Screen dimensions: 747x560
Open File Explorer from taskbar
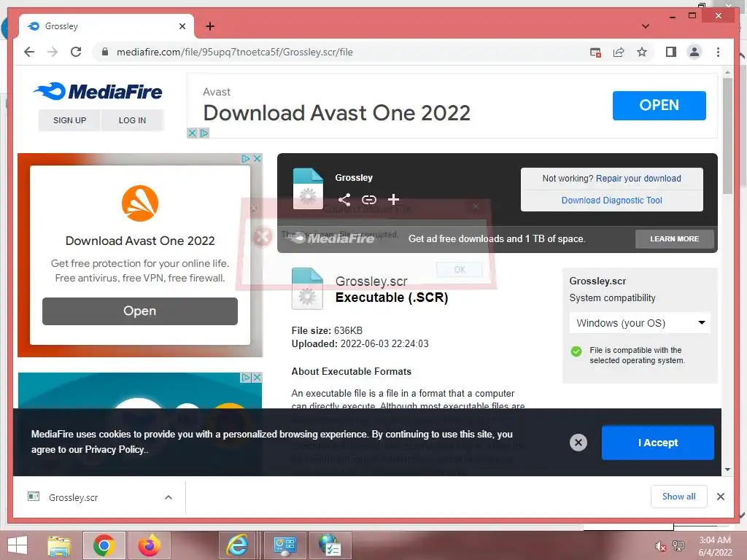(x=59, y=545)
